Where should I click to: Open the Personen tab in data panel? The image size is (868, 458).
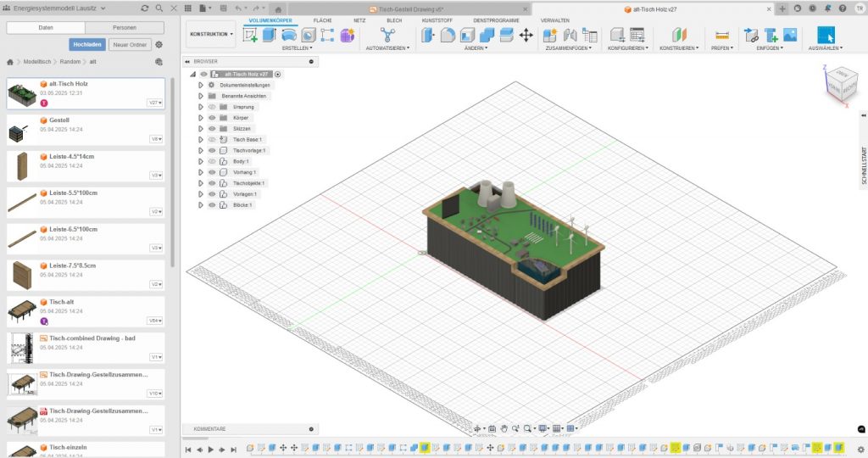125,28
